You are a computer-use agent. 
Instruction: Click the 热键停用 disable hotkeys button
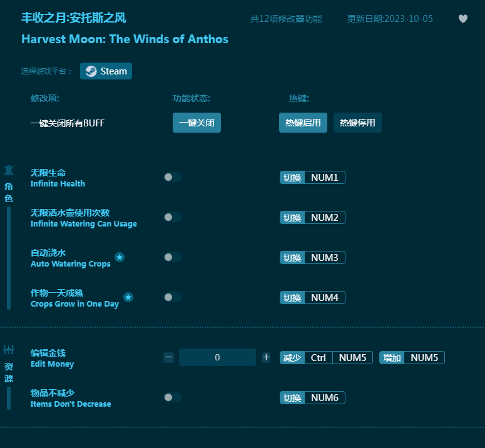click(357, 123)
